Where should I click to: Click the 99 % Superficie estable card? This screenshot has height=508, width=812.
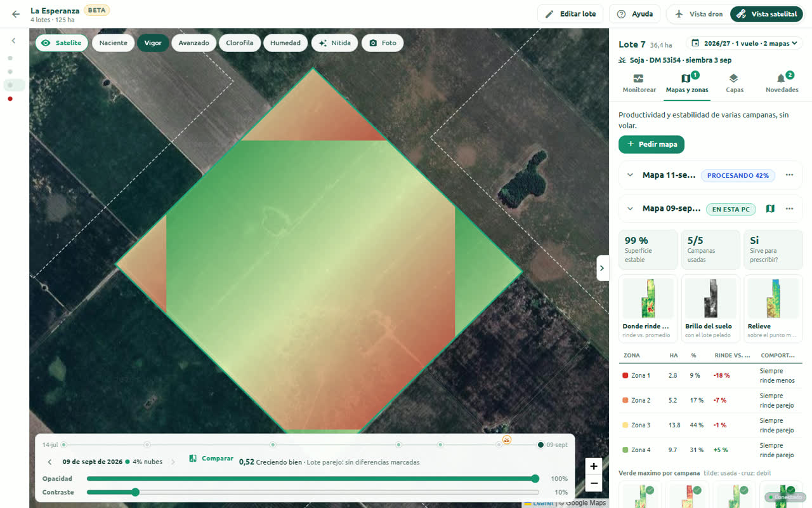pos(648,250)
